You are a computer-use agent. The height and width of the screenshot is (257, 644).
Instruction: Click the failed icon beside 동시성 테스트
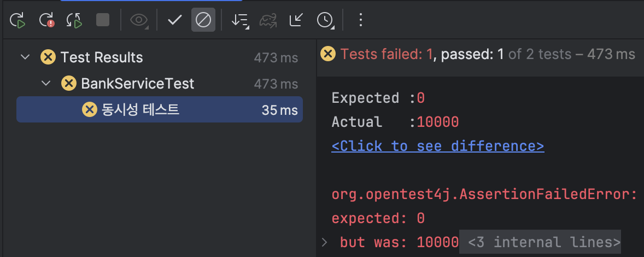coord(89,109)
